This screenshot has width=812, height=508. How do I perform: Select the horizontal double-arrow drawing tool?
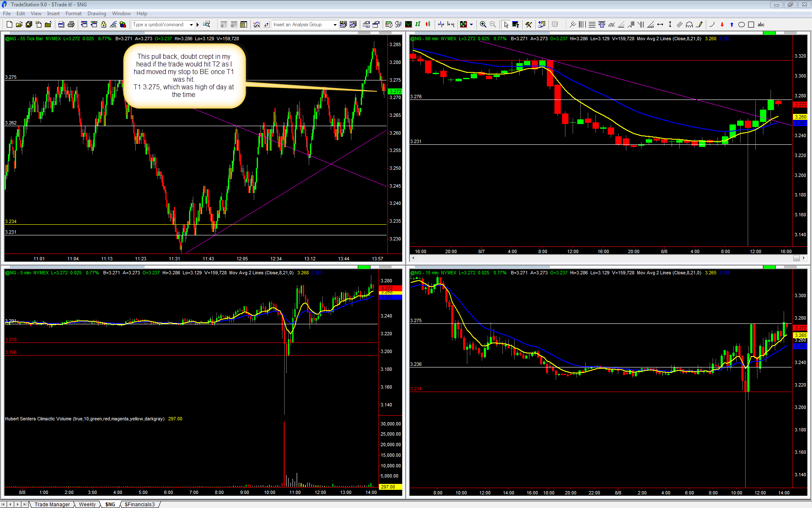[660, 25]
